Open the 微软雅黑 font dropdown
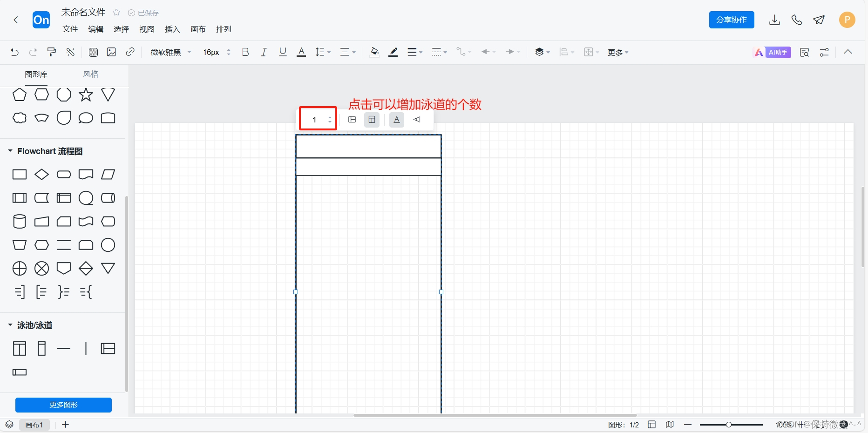 coord(171,52)
